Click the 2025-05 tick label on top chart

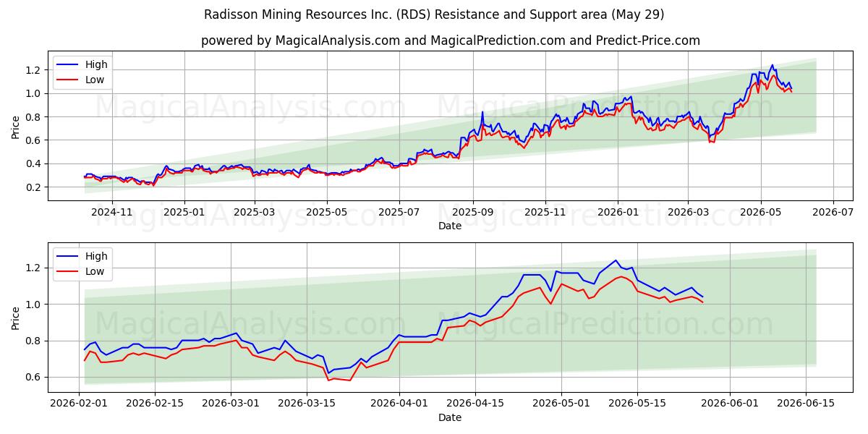pyautogui.click(x=327, y=213)
